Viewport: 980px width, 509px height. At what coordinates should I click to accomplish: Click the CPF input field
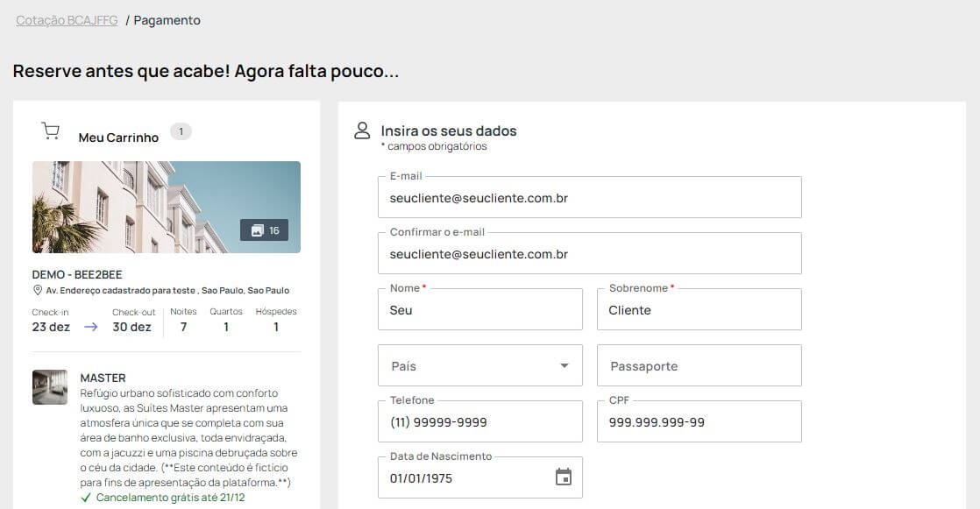click(x=699, y=422)
